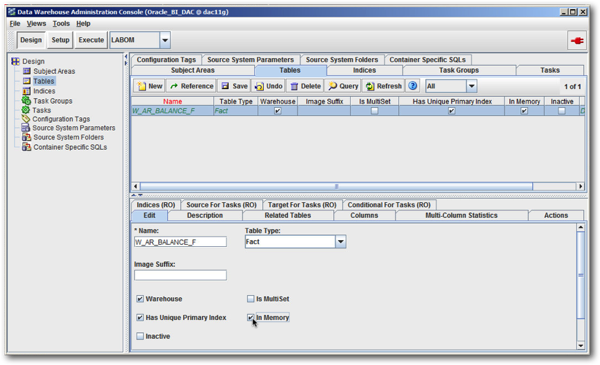Collapse the left navigation pane arrow
This screenshot has height=365, width=600.
pos(126,57)
